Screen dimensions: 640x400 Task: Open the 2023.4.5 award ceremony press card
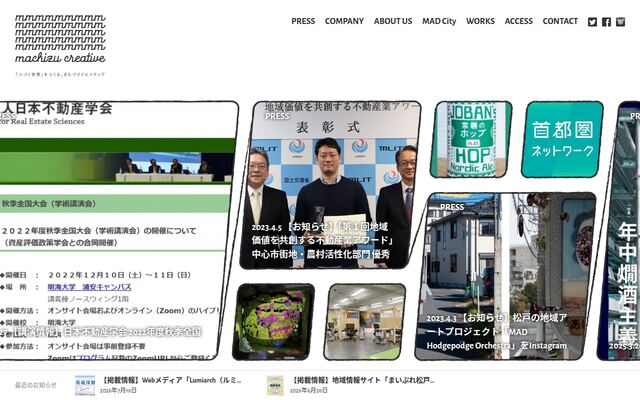(x=330, y=185)
